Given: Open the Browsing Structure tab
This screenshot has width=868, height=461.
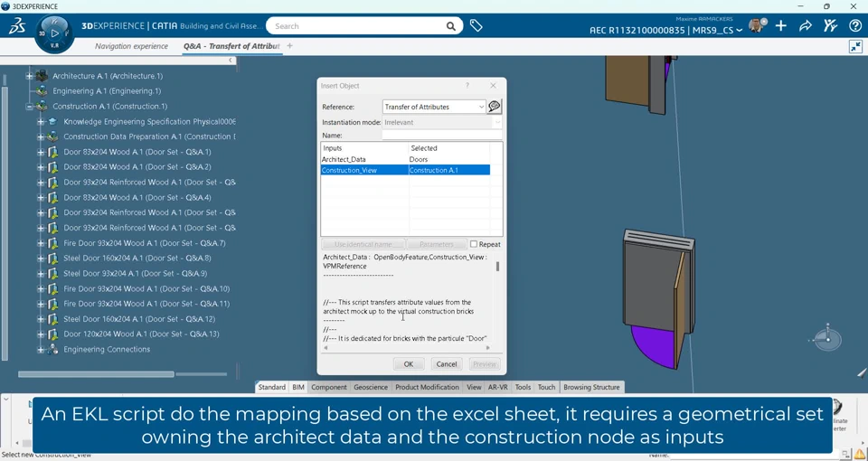Looking at the screenshot, I should point(591,388).
